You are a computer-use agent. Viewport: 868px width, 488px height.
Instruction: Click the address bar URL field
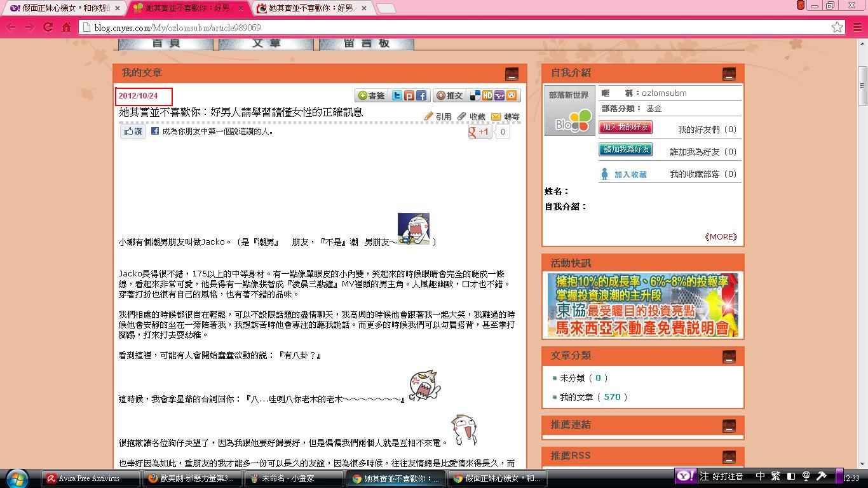454,27
